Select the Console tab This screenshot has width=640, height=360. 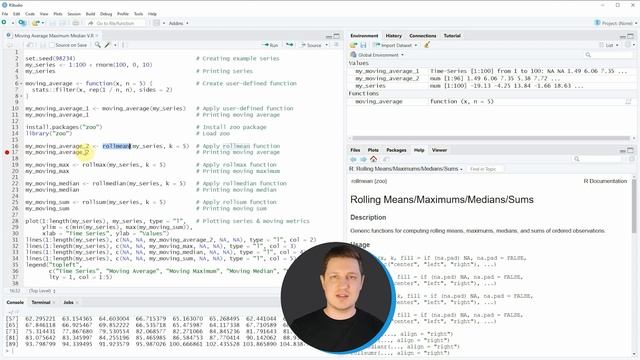[x=15, y=302]
